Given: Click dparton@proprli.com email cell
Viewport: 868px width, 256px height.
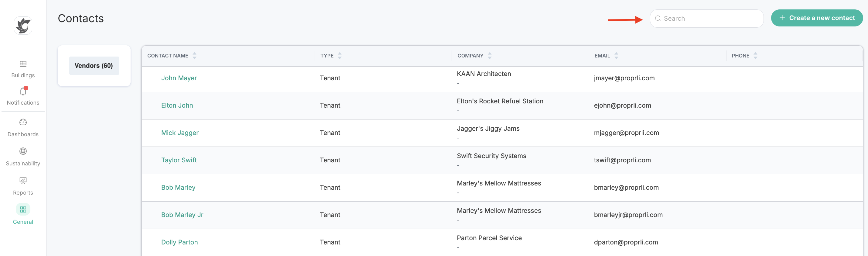Looking at the screenshot, I should pos(626,242).
